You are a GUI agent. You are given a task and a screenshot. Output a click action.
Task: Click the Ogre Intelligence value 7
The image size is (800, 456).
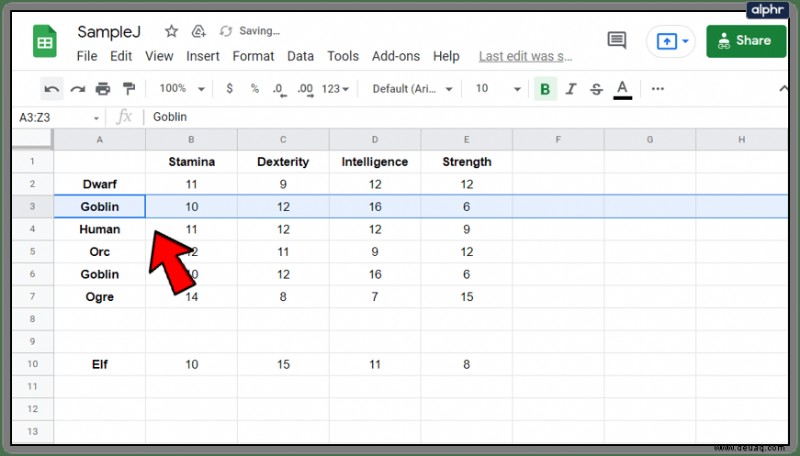(x=375, y=297)
